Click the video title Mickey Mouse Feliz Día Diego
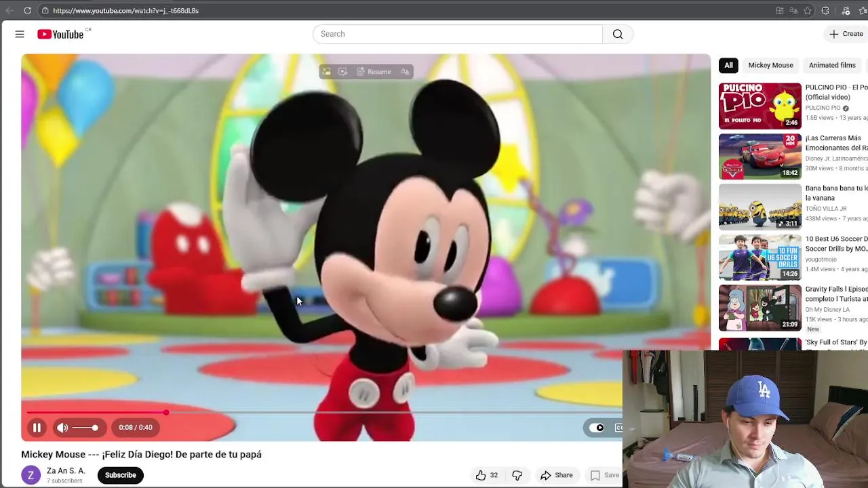Viewport: 868px width, 488px height. [x=141, y=455]
